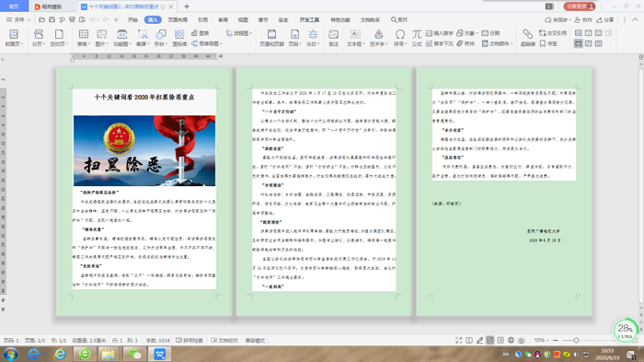The width and height of the screenshot is (644, 362).
Task: Click the 公式 formula pi icon
Action: coord(417,38)
